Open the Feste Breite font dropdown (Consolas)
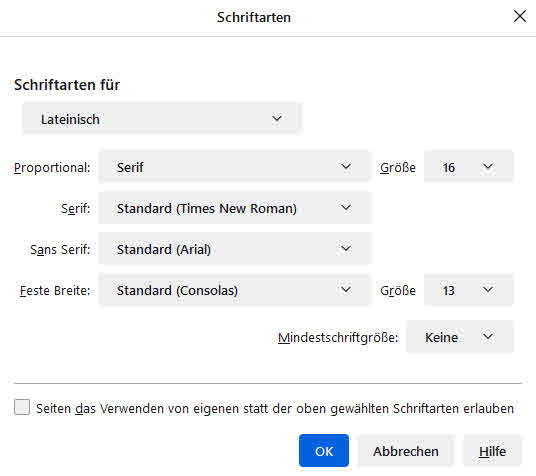 (x=234, y=290)
